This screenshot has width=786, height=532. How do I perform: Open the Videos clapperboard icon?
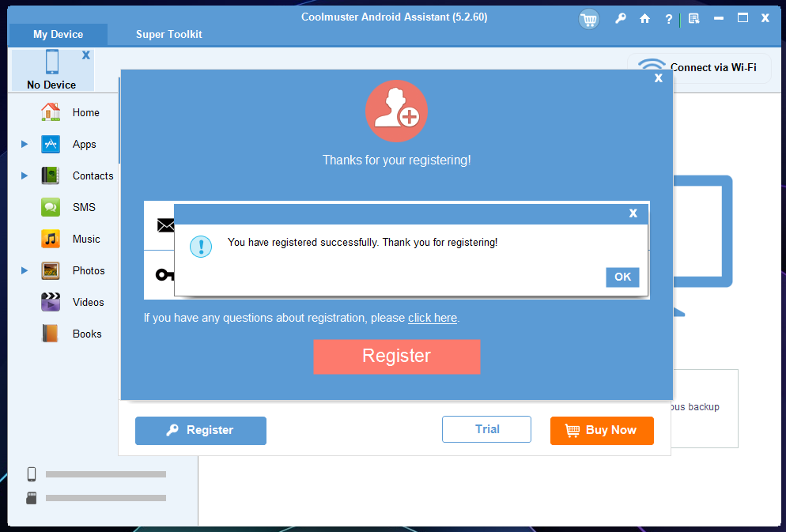point(51,302)
